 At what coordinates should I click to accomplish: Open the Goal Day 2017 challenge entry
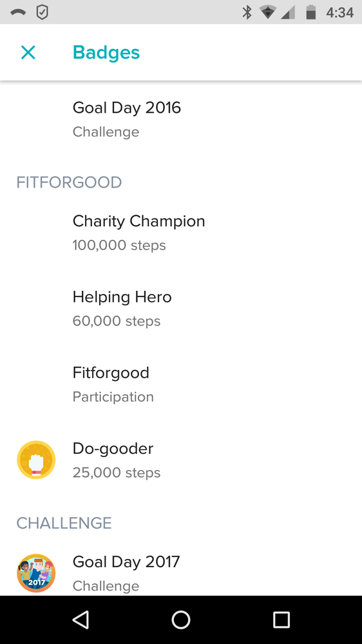point(181,573)
